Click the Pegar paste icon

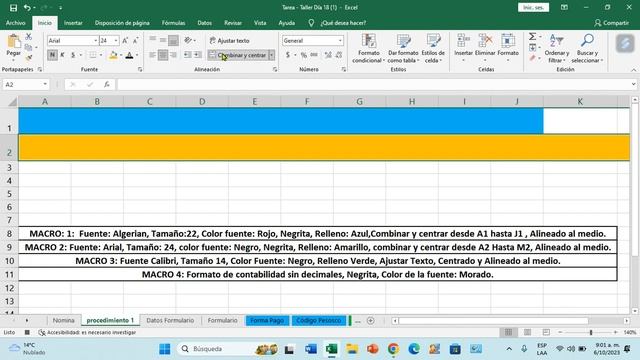(x=13, y=41)
